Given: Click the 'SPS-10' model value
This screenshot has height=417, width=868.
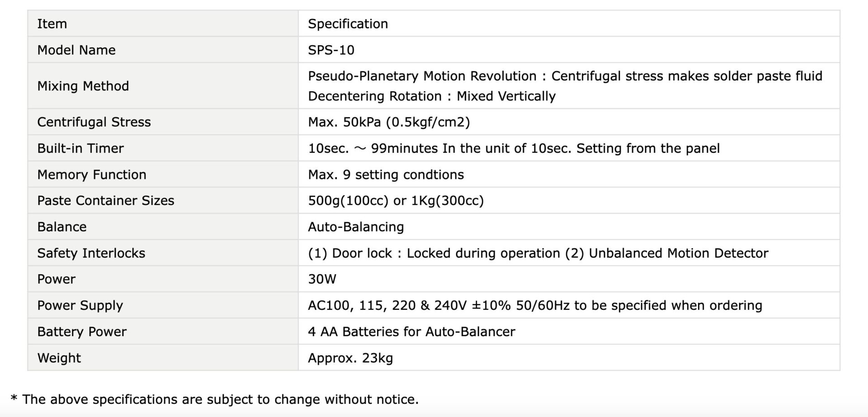Looking at the screenshot, I should [331, 50].
